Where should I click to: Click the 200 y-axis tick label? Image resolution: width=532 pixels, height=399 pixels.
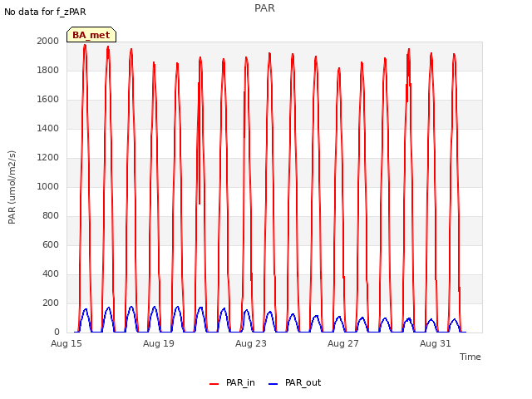coord(51,303)
